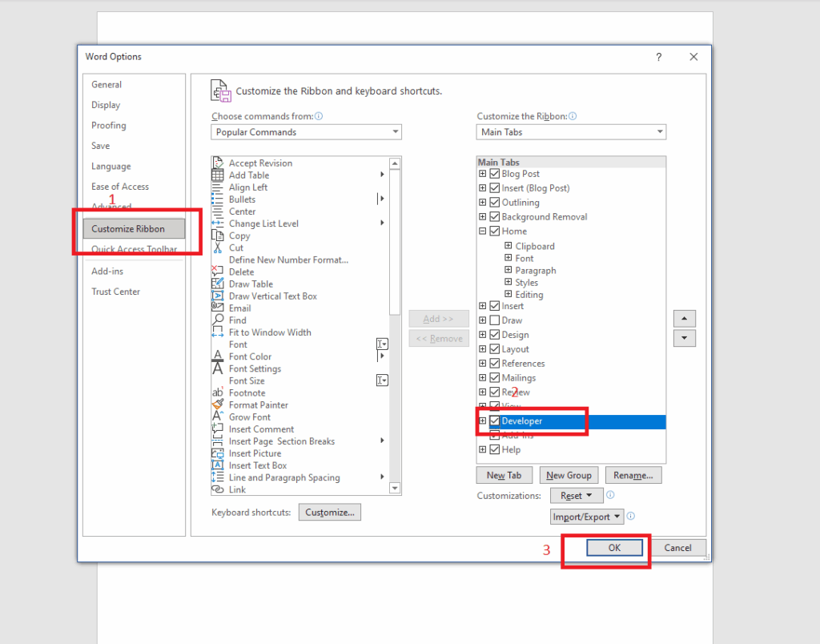Click commands list scrollbar down arrow

pos(395,488)
